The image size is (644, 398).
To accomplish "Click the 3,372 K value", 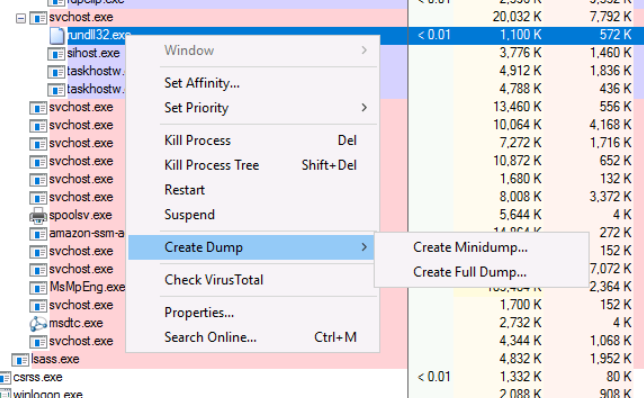I will click(x=611, y=198).
